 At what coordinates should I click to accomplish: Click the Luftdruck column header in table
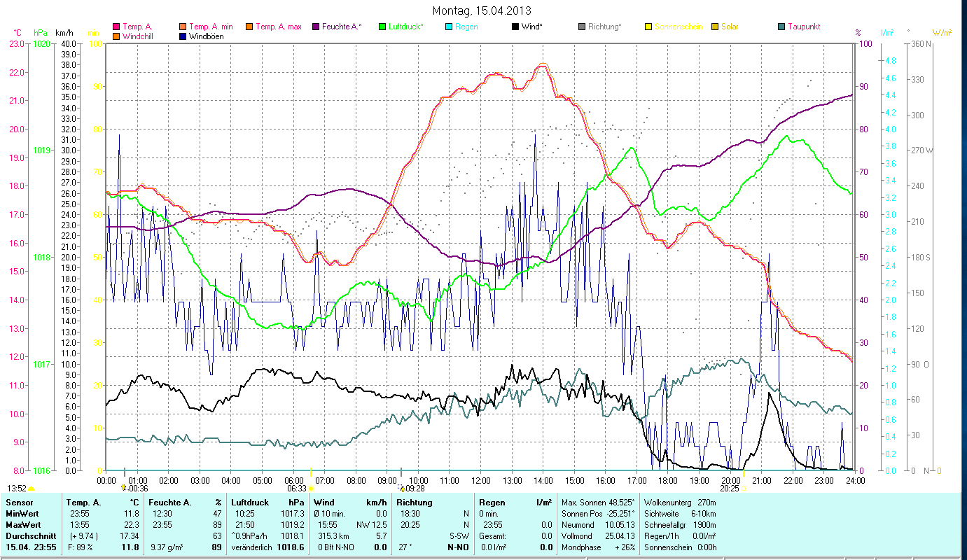(251, 503)
